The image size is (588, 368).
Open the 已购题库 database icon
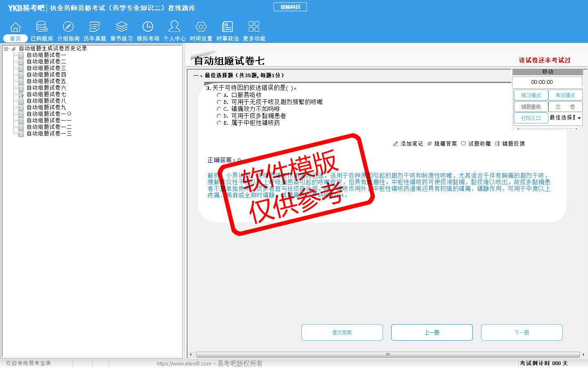click(42, 27)
